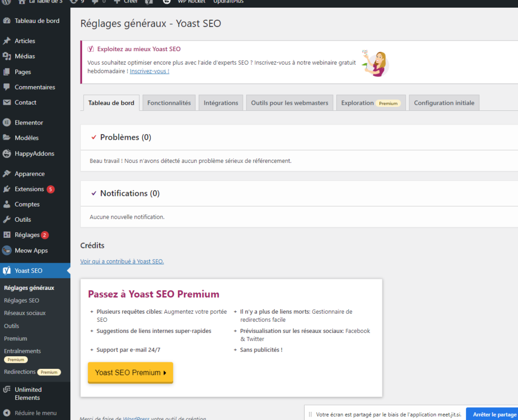Open Réseaux sociaux in the Yoast submenu

point(25,313)
